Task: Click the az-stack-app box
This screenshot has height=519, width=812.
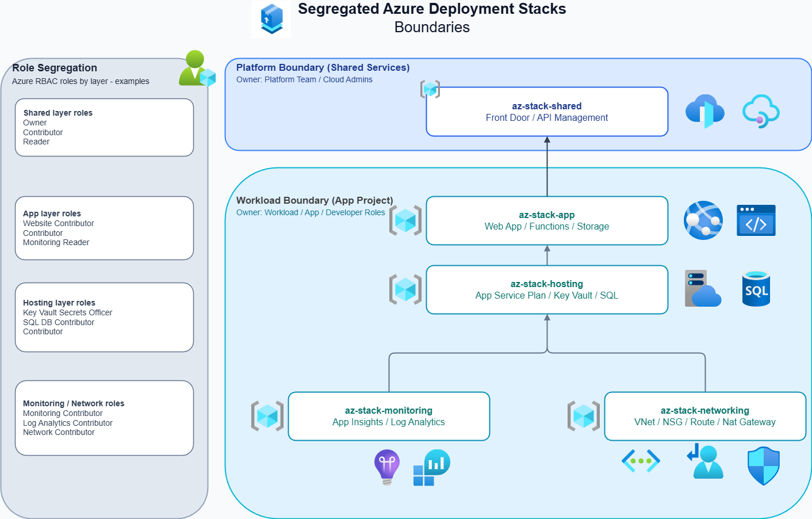Action: pyautogui.click(x=546, y=220)
